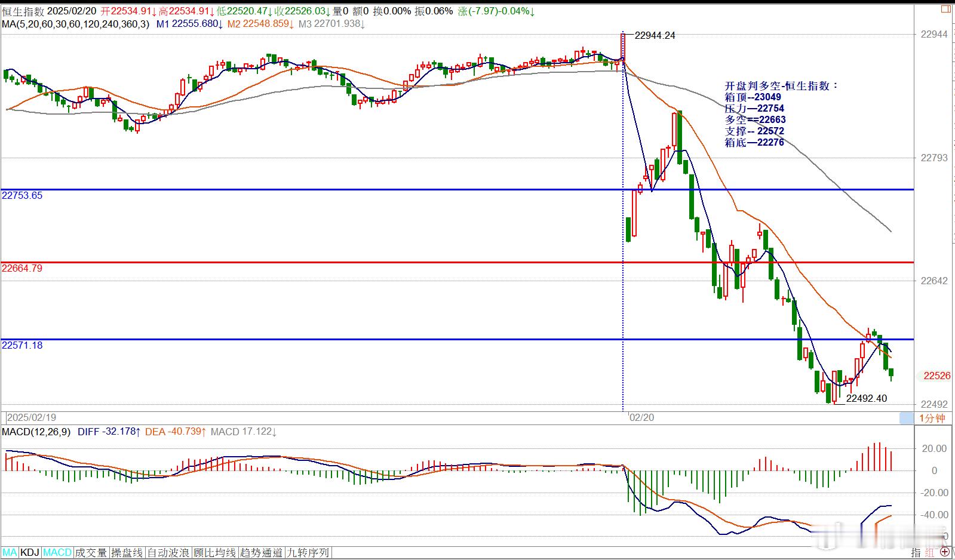Click the 20.00 MACD axis label
The image size is (955, 560).
coord(935,448)
